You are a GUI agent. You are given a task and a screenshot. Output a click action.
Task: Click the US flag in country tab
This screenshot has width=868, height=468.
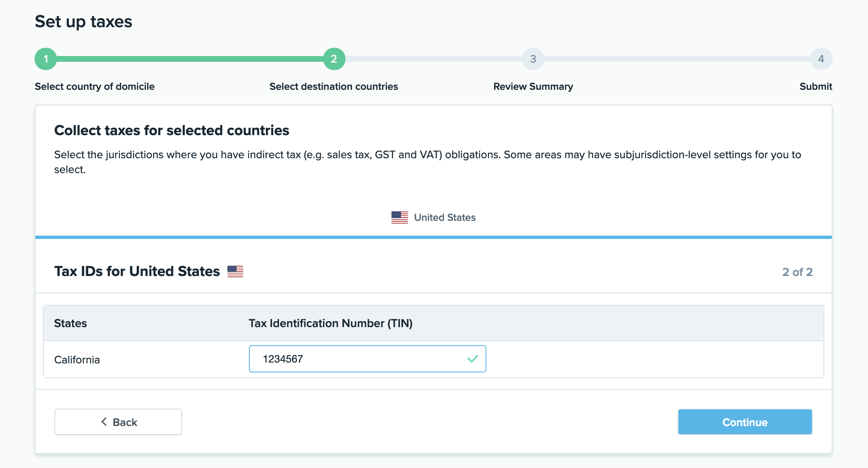(399, 218)
